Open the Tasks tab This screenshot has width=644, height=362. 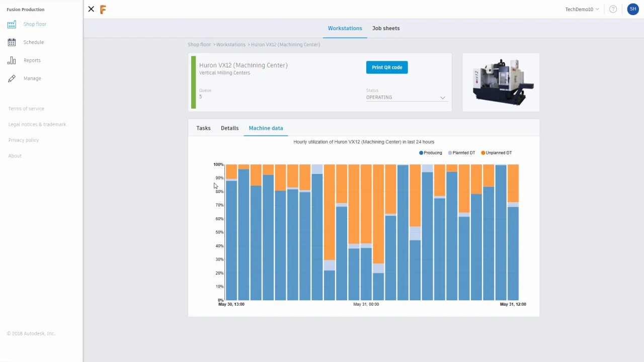(x=203, y=128)
